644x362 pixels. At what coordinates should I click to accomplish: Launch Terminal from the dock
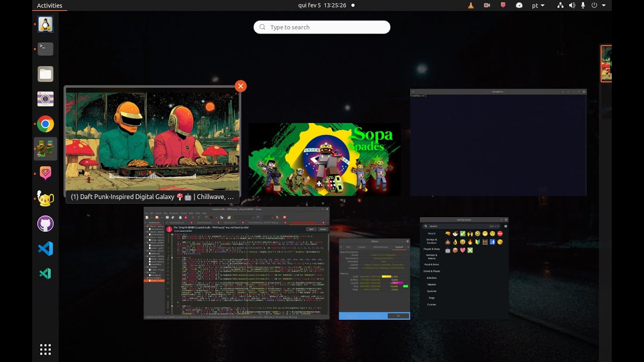45,49
